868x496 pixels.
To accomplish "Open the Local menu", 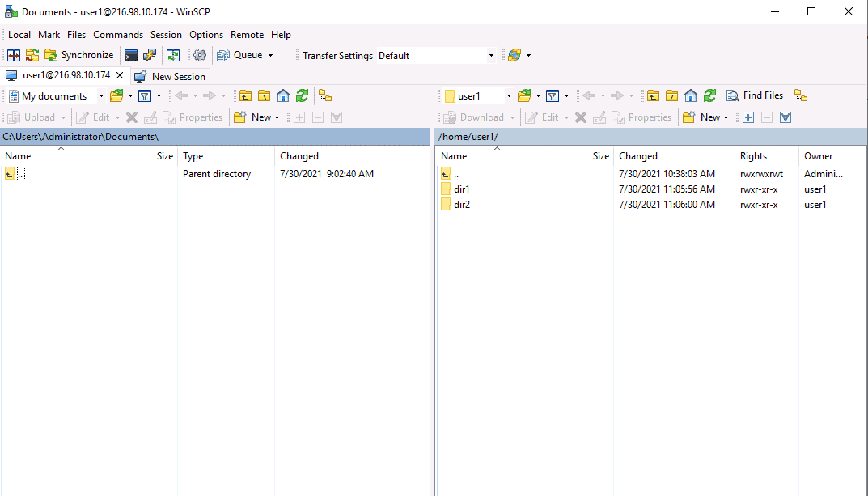I will 19,34.
